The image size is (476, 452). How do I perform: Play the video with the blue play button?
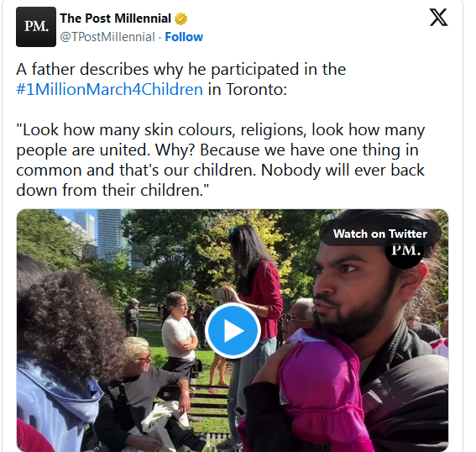(x=233, y=330)
